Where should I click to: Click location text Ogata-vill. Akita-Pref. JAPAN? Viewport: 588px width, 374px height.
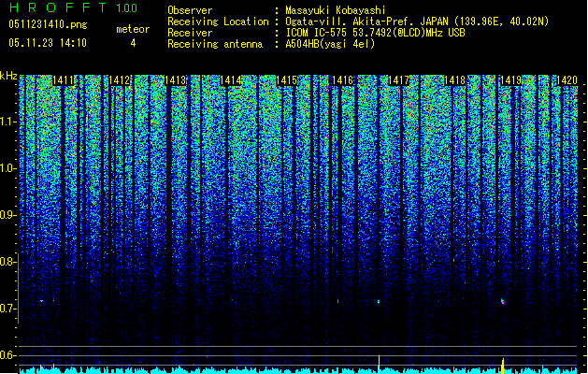(367, 22)
